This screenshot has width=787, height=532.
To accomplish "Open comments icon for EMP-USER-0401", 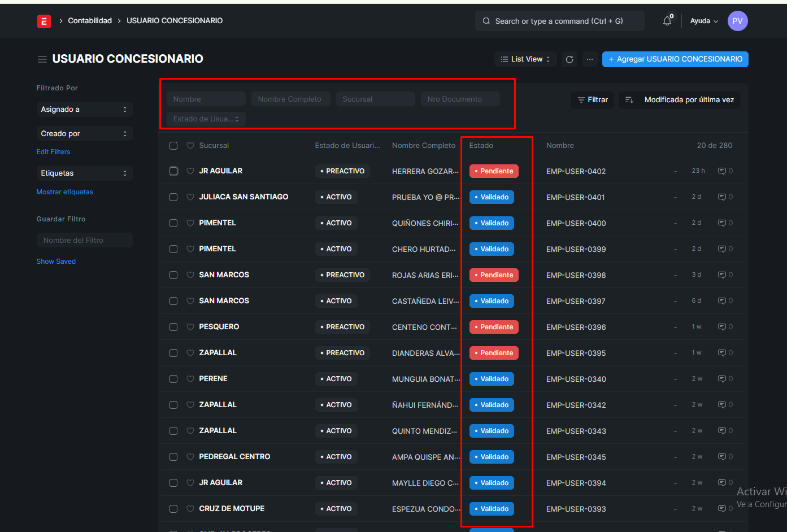I will pyautogui.click(x=721, y=197).
